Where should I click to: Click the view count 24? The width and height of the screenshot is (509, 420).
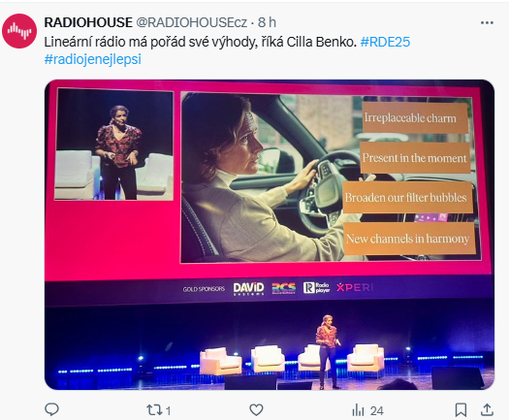coord(376,411)
